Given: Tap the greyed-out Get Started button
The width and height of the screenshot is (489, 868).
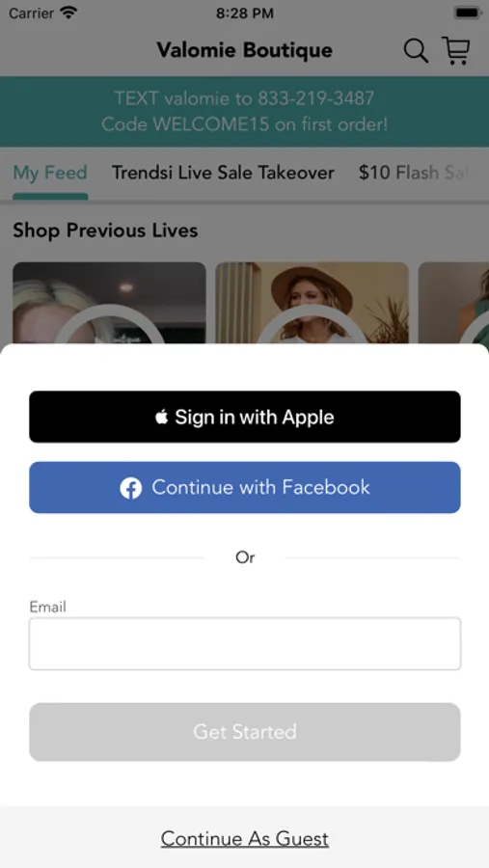Looking at the screenshot, I should click(x=245, y=732).
